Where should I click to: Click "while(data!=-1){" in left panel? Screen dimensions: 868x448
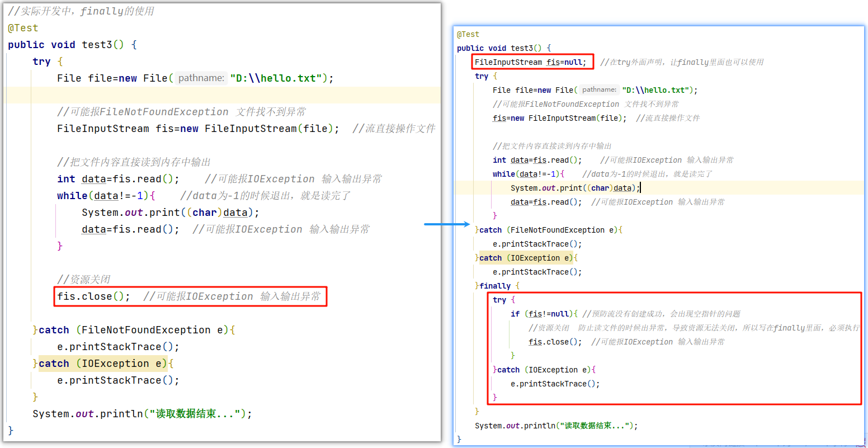pyautogui.click(x=106, y=196)
